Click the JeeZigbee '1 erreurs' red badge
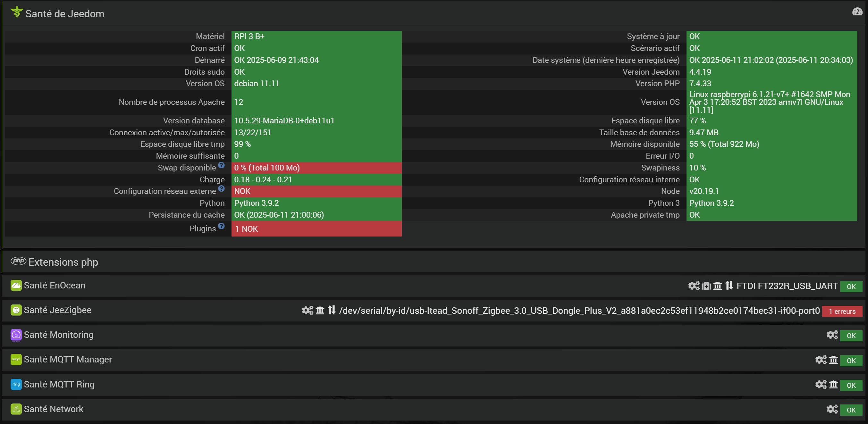Screen dimensions: 868x424 pyautogui.click(x=842, y=311)
